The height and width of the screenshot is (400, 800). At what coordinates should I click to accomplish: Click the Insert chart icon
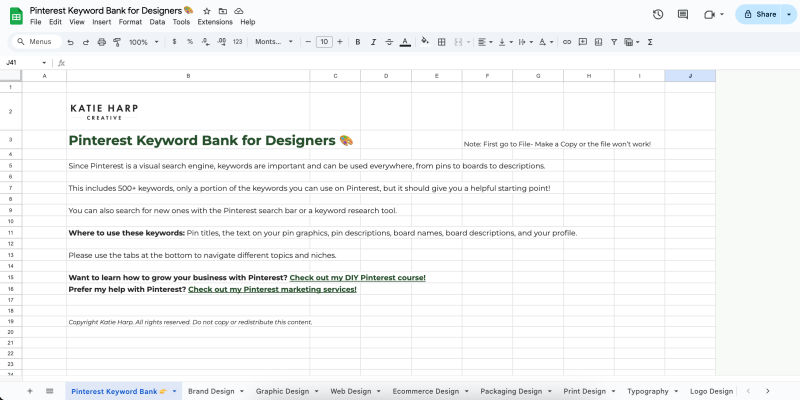[598, 42]
